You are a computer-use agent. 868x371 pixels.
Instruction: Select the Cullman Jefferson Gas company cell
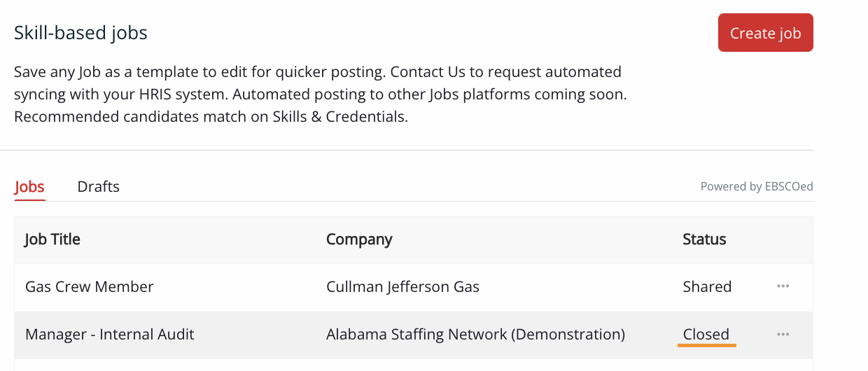(x=402, y=286)
